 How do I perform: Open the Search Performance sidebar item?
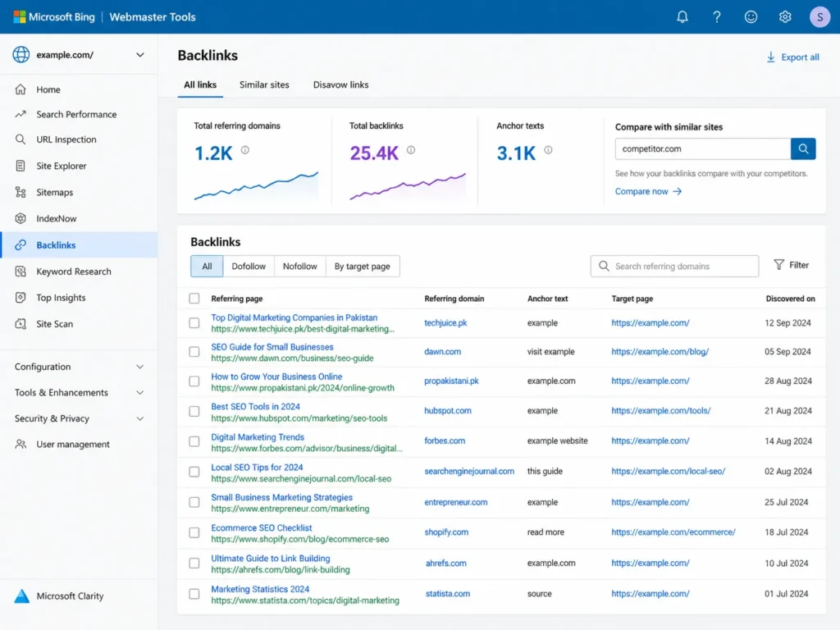tap(80, 114)
